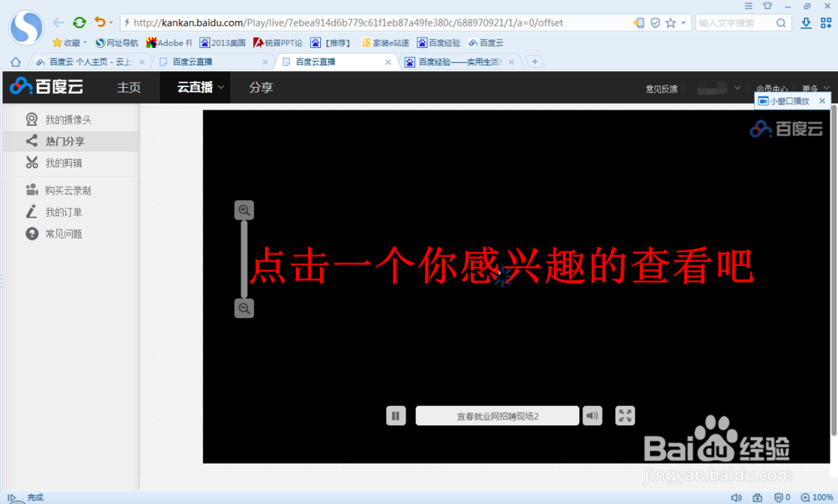Click the status bar toolbox icon
The image size is (838, 504).
(x=758, y=497)
